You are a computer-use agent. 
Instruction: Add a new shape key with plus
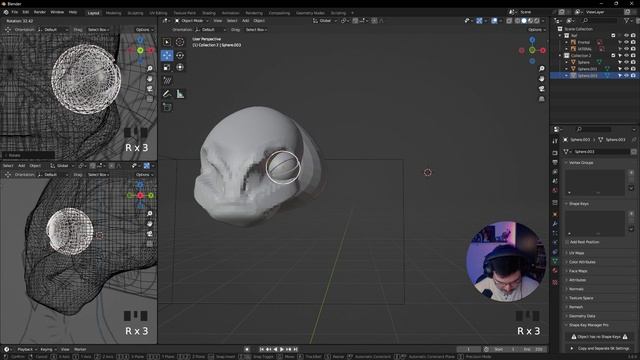point(631,213)
